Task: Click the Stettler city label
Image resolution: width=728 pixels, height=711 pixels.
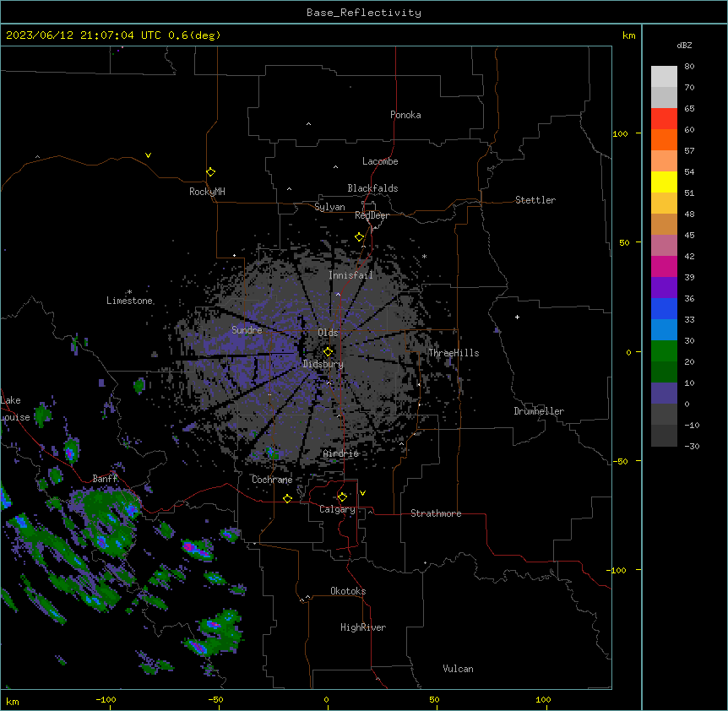Action: point(535,200)
